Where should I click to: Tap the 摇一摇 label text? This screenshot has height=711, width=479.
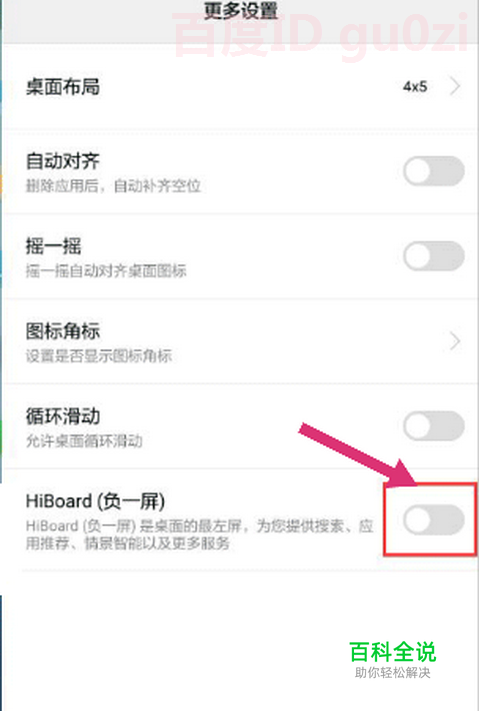(54, 246)
